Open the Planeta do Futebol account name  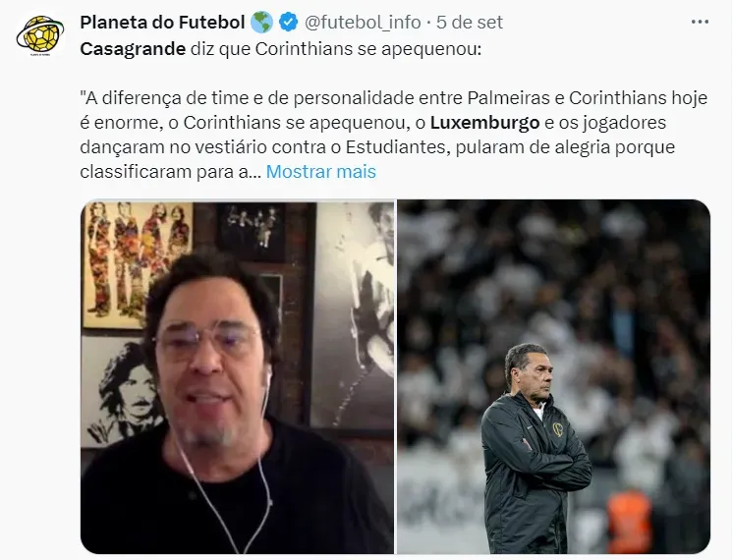tap(162, 22)
